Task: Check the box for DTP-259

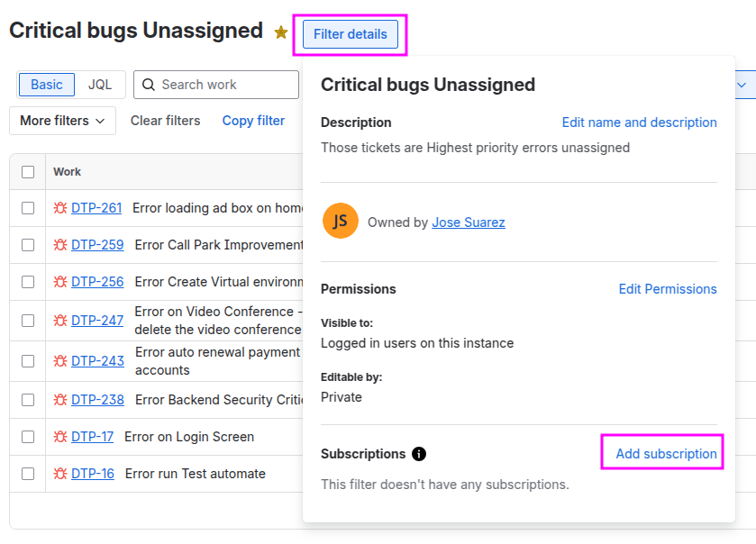Action: tap(28, 245)
